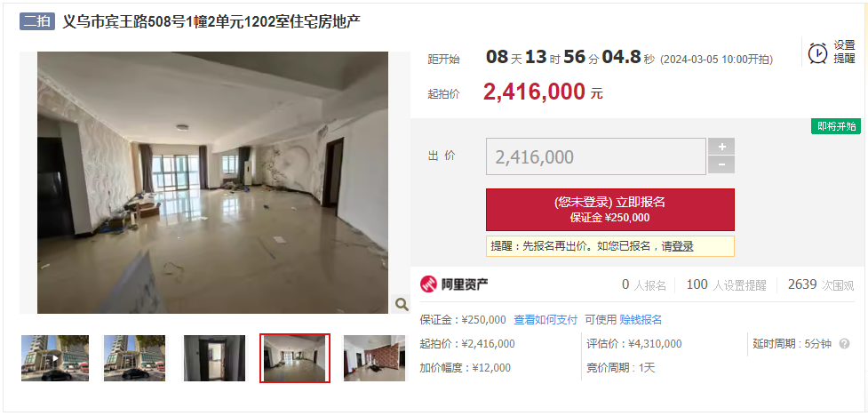
Task: Click the 即将开始 green status tag
Action: tap(836, 126)
